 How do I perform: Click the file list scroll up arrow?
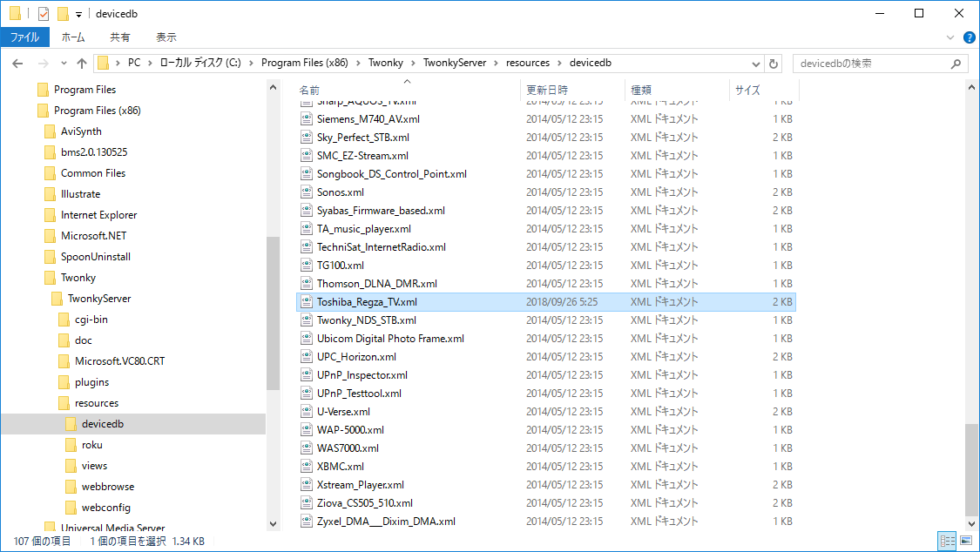pyautogui.click(x=971, y=88)
